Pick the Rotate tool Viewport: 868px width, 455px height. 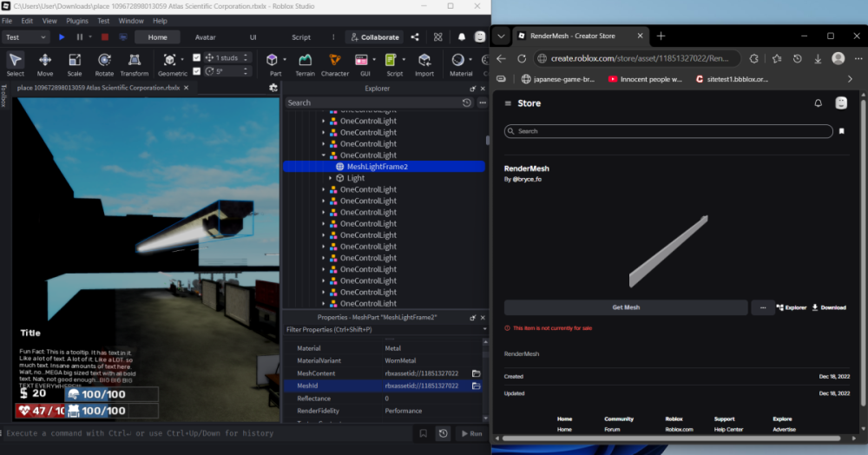104,64
